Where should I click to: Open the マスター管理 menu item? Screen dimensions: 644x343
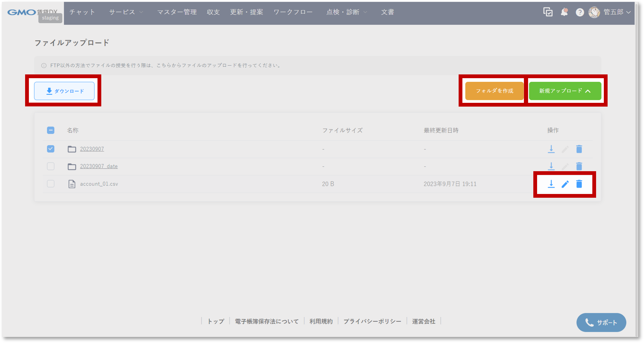177,12
